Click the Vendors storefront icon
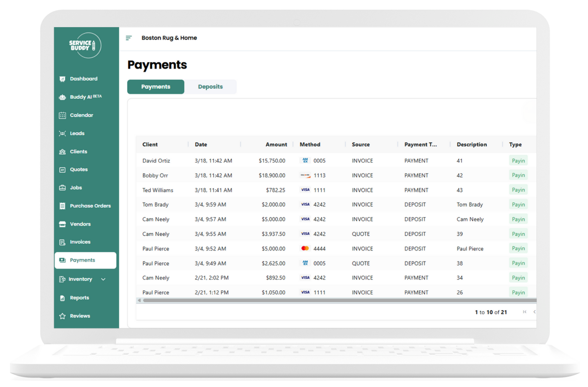The width and height of the screenshot is (588, 387). point(62,224)
